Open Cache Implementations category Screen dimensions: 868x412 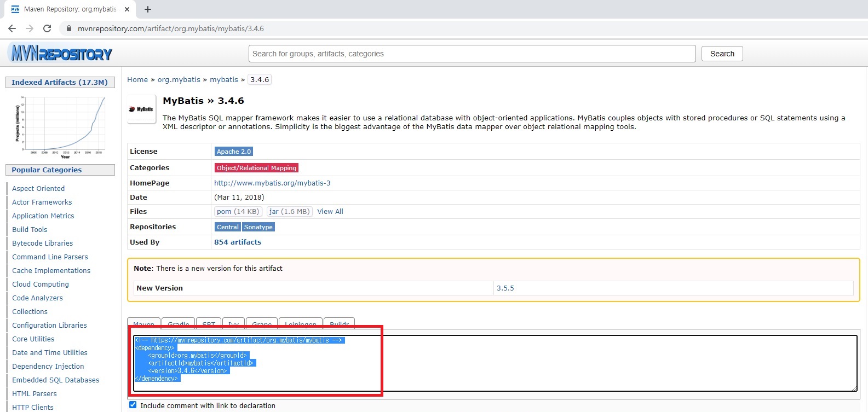[x=51, y=271]
